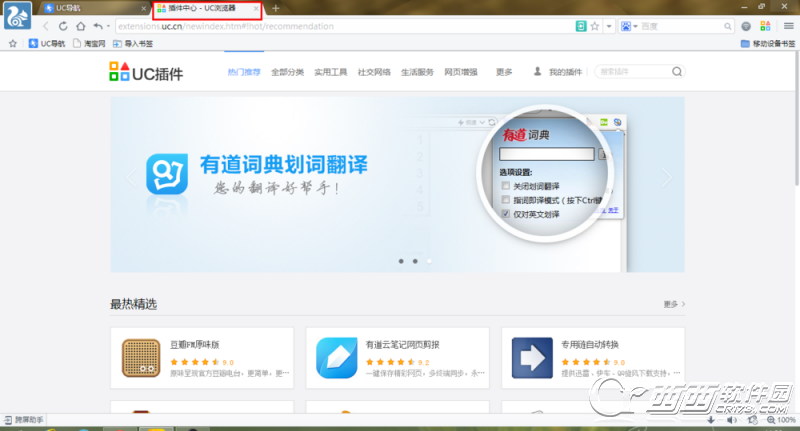This screenshot has height=431, width=800.
Task: Open downloads arrow in status bar
Action: (x=711, y=420)
